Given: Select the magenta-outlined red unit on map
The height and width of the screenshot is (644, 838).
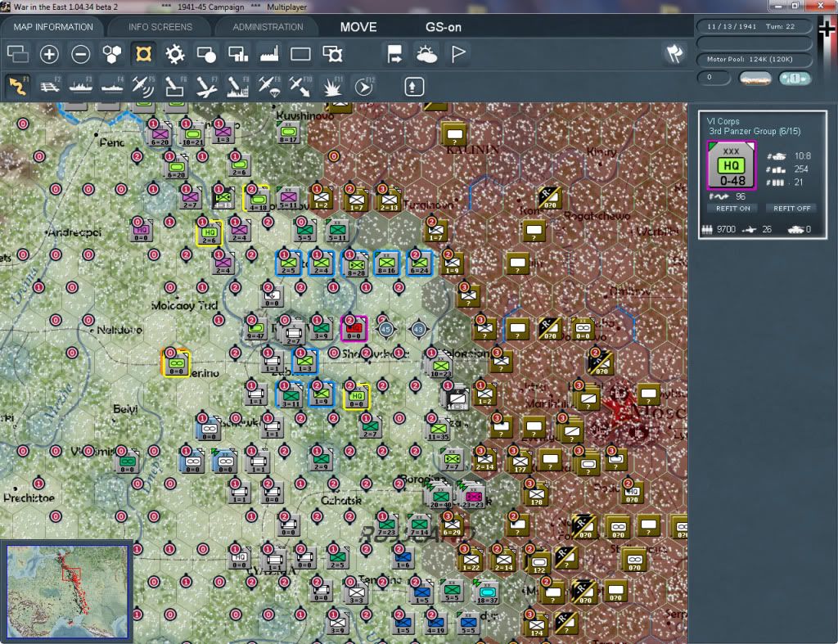Looking at the screenshot, I should click(354, 329).
